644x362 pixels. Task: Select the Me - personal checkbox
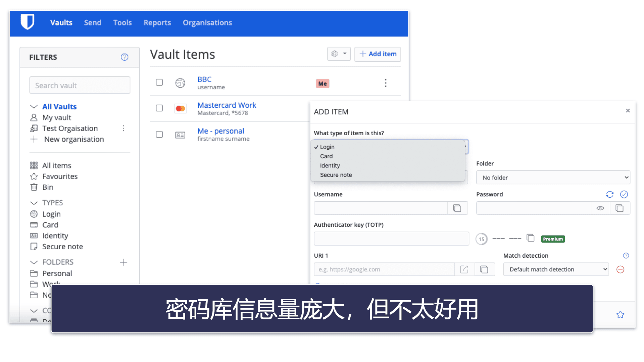point(159,134)
